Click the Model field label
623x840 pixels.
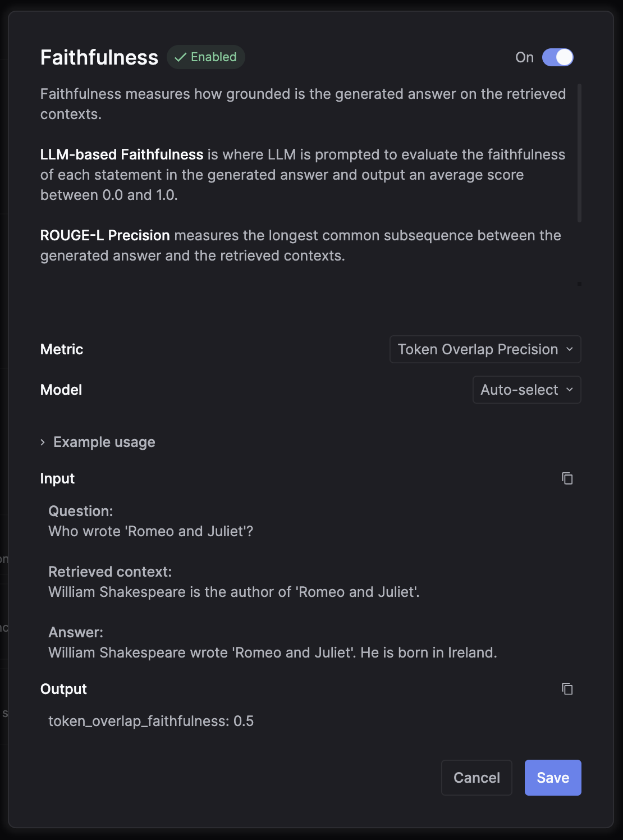(x=61, y=390)
